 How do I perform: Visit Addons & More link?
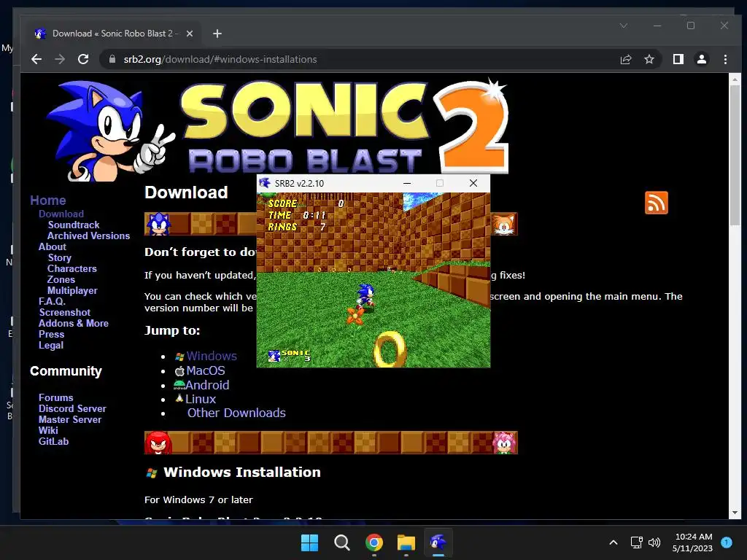pos(74,323)
